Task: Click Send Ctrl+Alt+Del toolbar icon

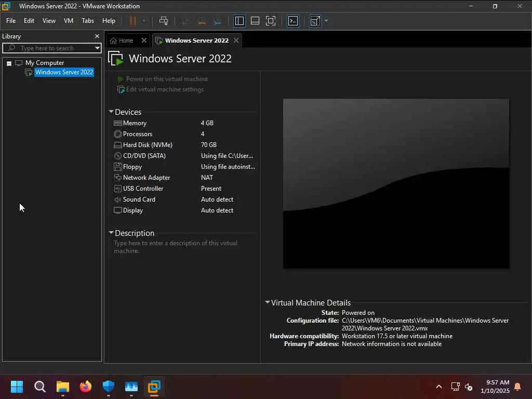Action: click(164, 21)
